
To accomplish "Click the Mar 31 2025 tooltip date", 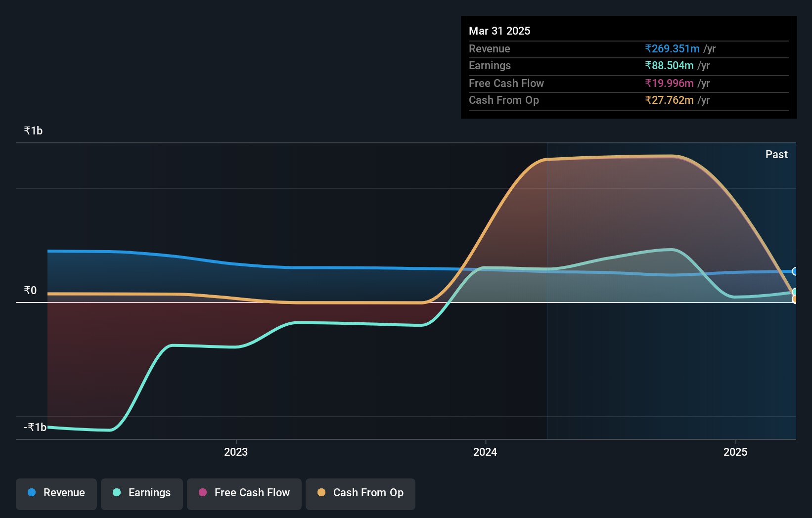I will [x=499, y=31].
